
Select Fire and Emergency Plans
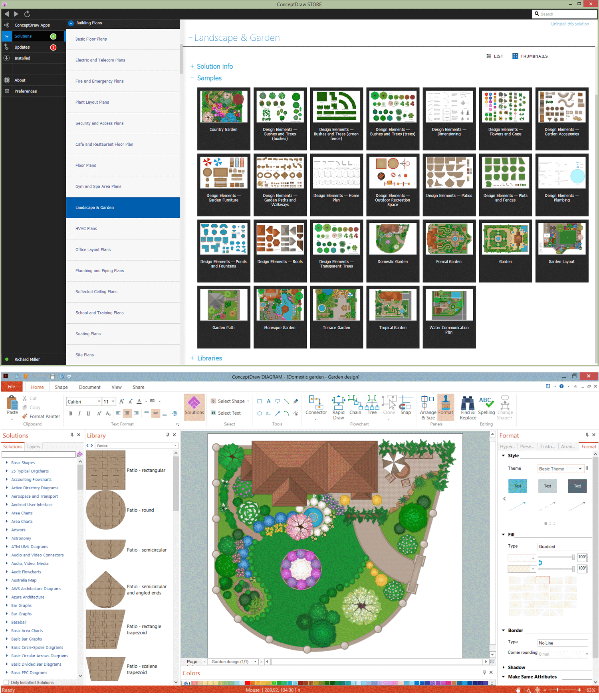coord(123,81)
